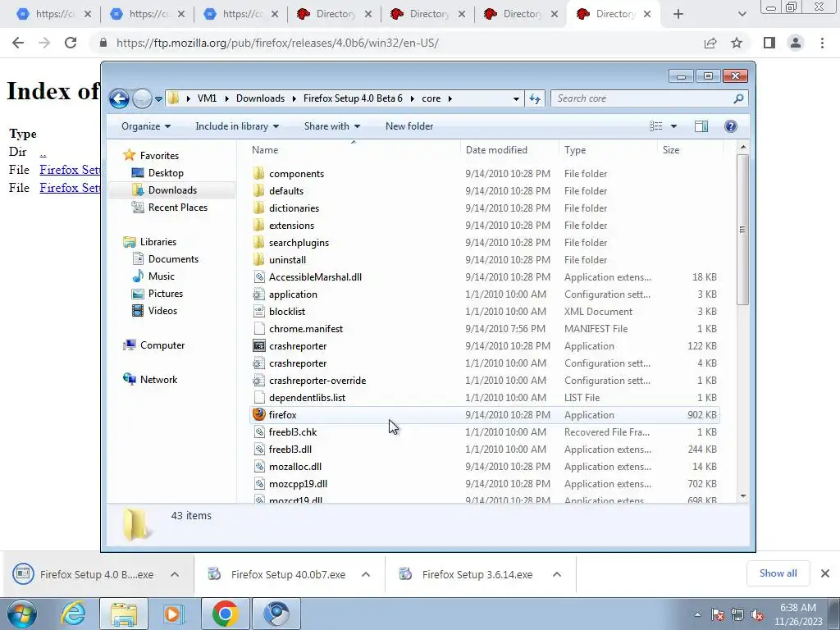Select the crashreporter-override file
Image resolution: width=840 pixels, height=630 pixels.
[317, 381]
